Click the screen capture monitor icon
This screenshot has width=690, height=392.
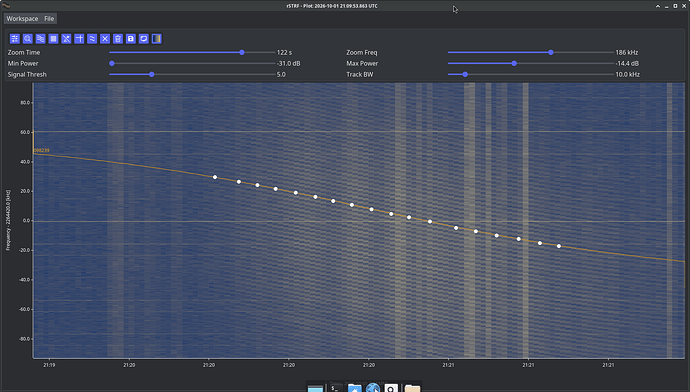(143, 39)
